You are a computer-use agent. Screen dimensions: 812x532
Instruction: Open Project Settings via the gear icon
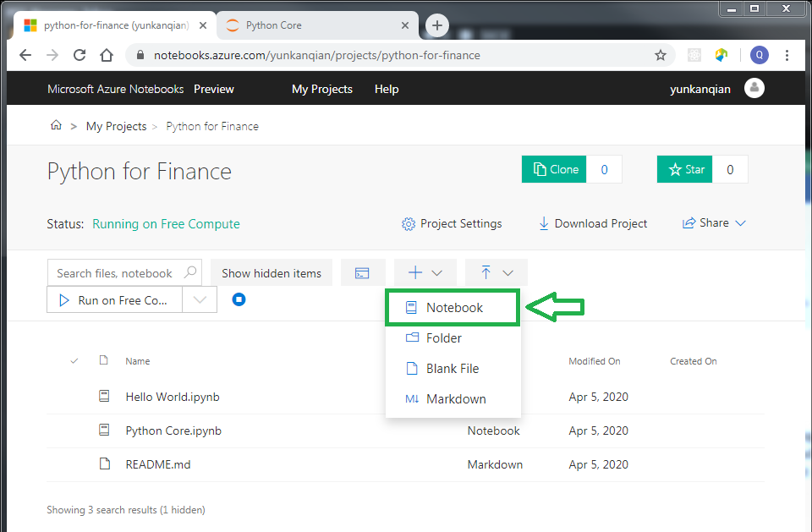click(x=408, y=223)
